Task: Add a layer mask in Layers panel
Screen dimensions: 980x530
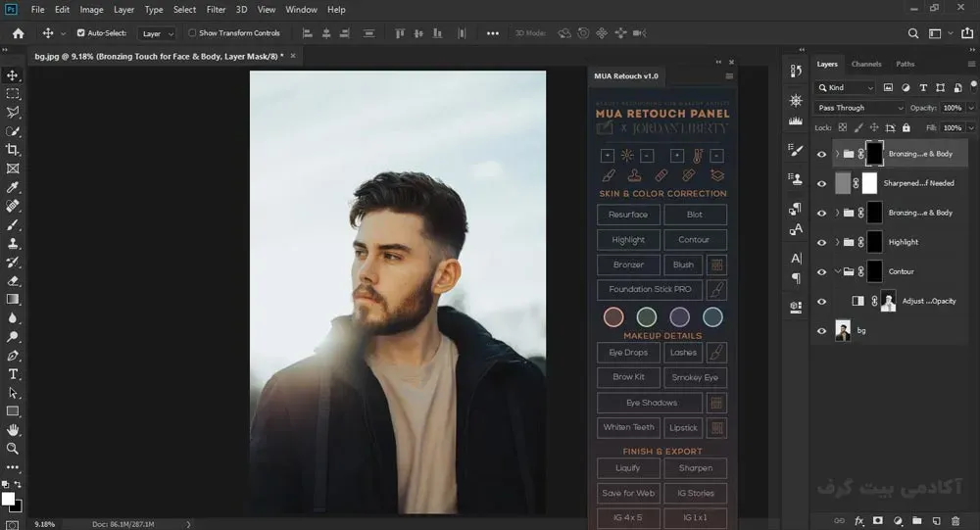Action: [x=878, y=520]
